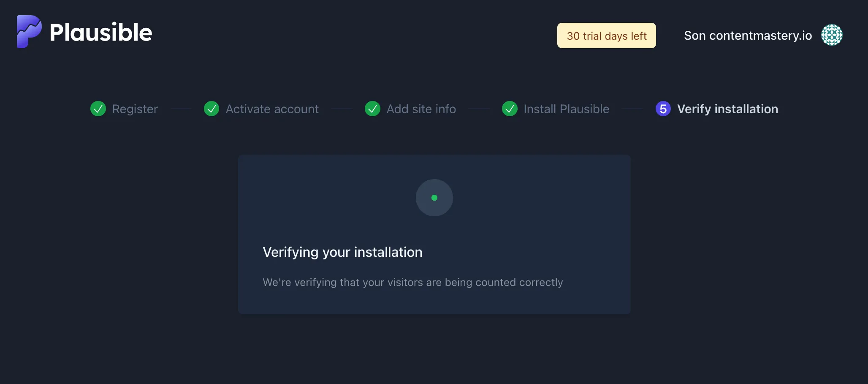
Task: Select the Activate account step
Action: click(x=272, y=109)
